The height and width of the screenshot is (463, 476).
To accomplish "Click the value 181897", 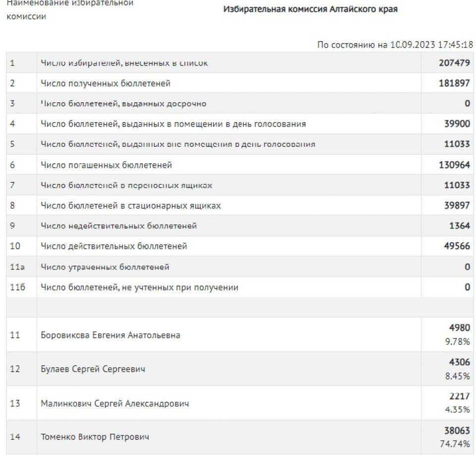I will point(454,83).
